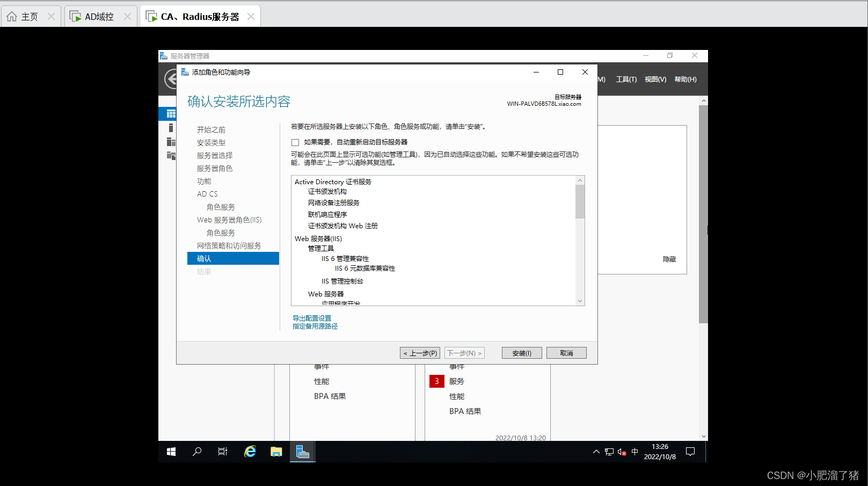Go to 功能 wizard step

tap(204, 182)
